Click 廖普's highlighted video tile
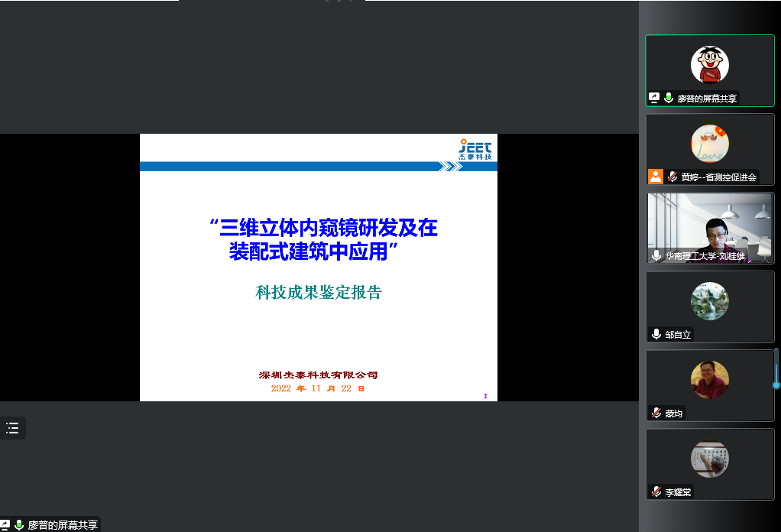This screenshot has width=781, height=532. point(709,69)
